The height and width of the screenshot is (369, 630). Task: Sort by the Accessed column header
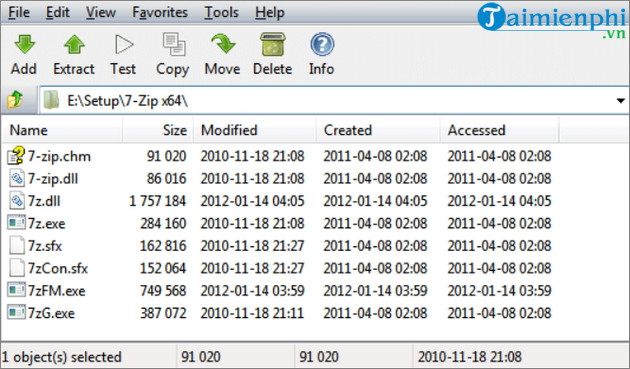499,130
